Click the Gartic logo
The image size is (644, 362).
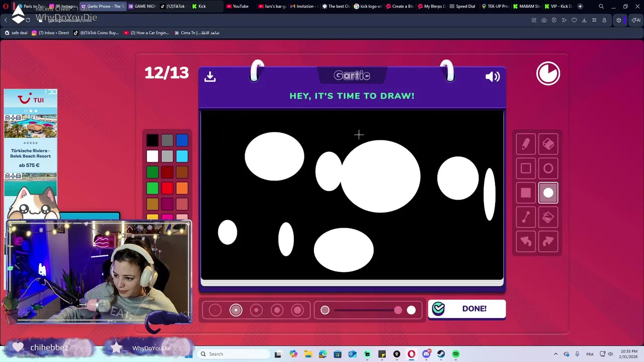point(352,75)
